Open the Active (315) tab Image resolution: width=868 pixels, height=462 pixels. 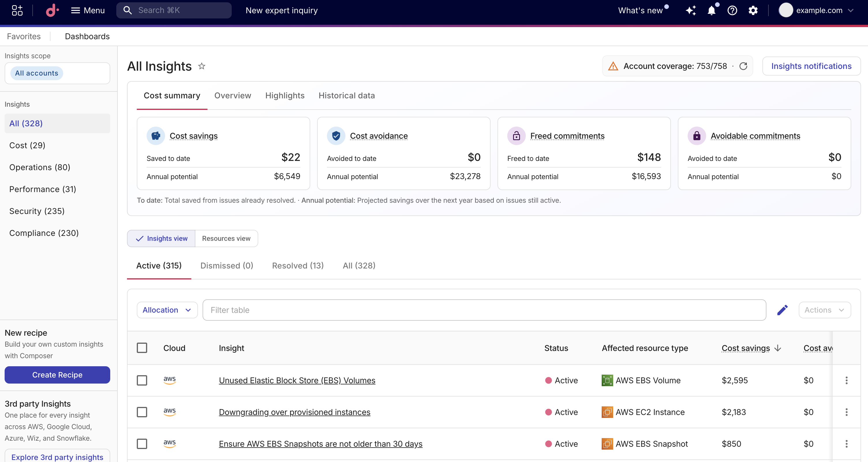(159, 266)
